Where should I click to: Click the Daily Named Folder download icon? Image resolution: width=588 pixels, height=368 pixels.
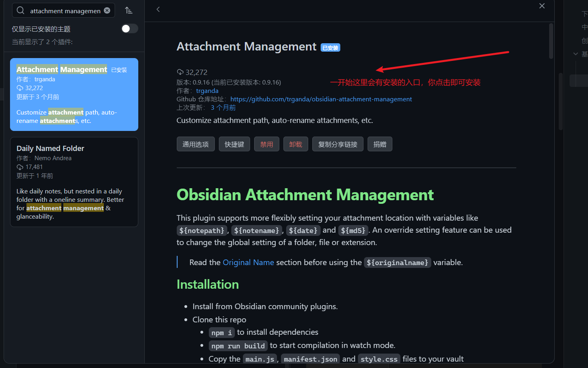pyautogui.click(x=20, y=167)
